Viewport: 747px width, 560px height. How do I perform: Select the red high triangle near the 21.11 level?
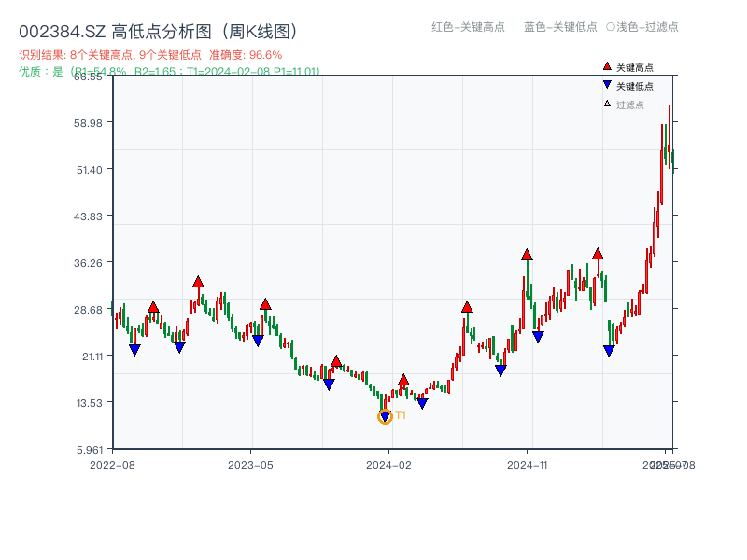(x=336, y=361)
